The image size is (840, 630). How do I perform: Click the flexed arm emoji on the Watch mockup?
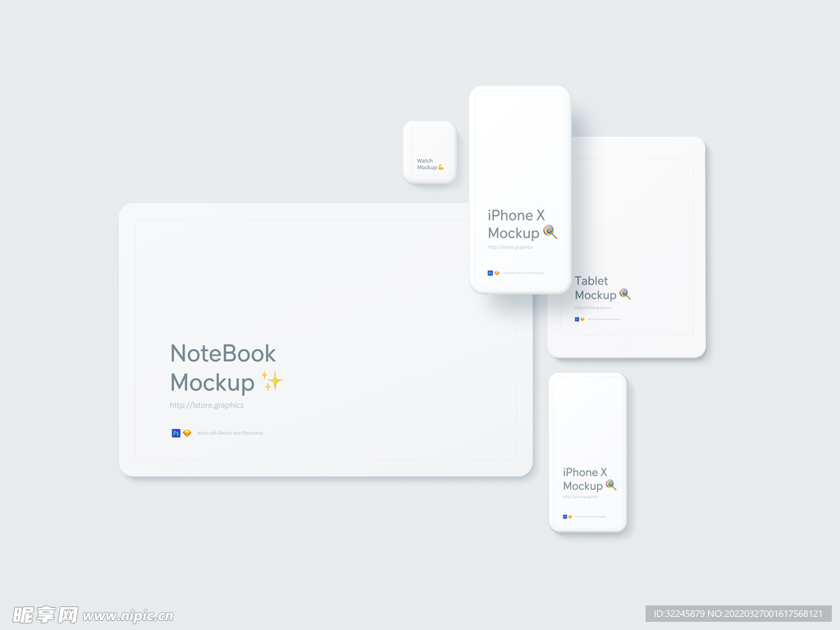(441, 167)
